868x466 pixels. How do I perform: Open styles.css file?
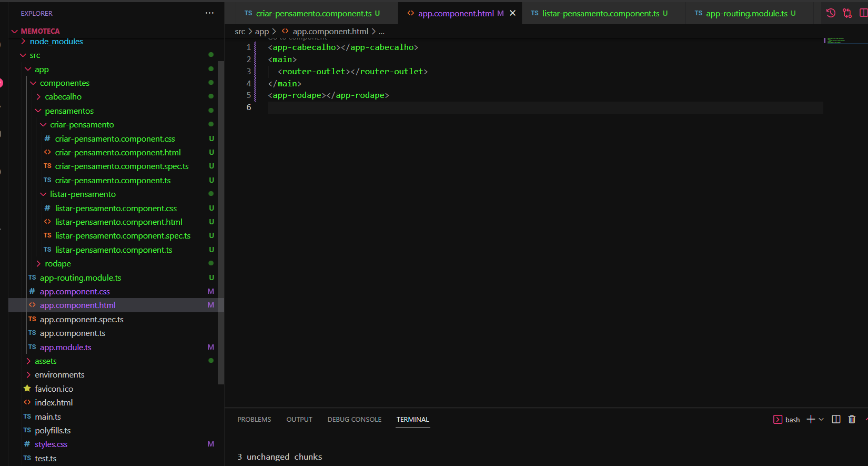point(51,444)
